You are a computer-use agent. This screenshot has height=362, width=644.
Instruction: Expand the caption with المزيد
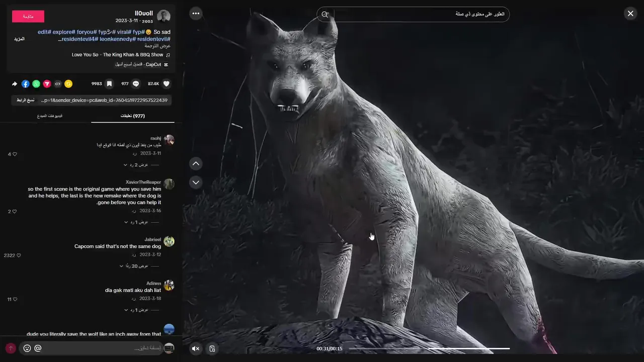click(x=19, y=39)
